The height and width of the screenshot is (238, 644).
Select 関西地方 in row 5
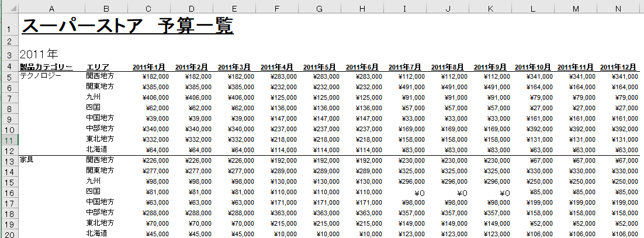coord(100,76)
